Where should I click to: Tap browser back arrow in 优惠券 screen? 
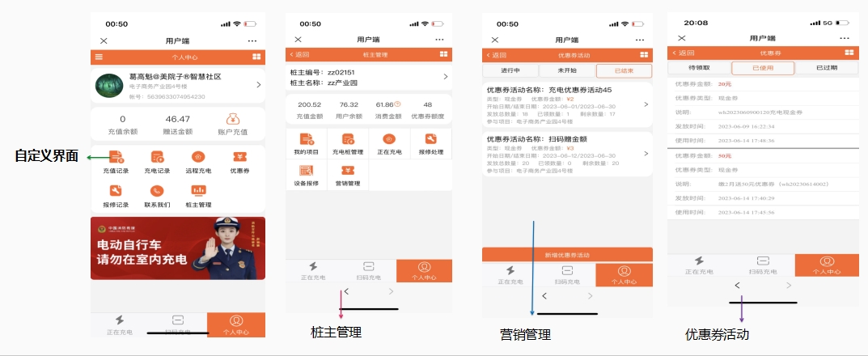[x=738, y=285]
